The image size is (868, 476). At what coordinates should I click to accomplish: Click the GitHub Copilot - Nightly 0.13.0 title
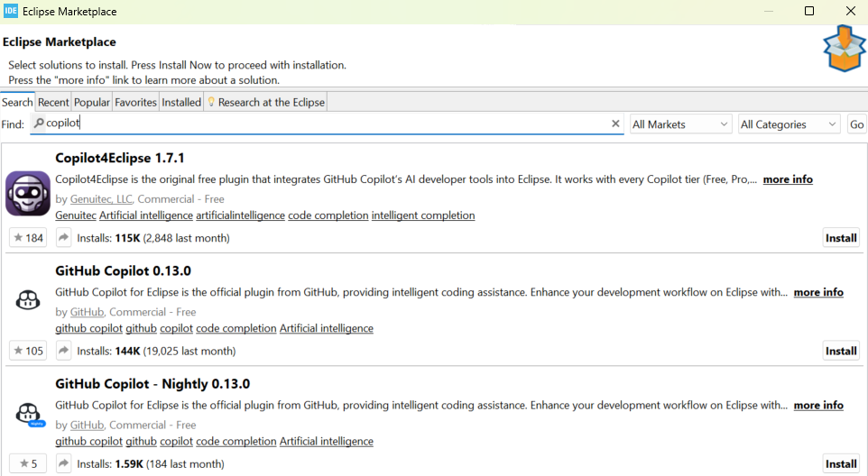152,384
